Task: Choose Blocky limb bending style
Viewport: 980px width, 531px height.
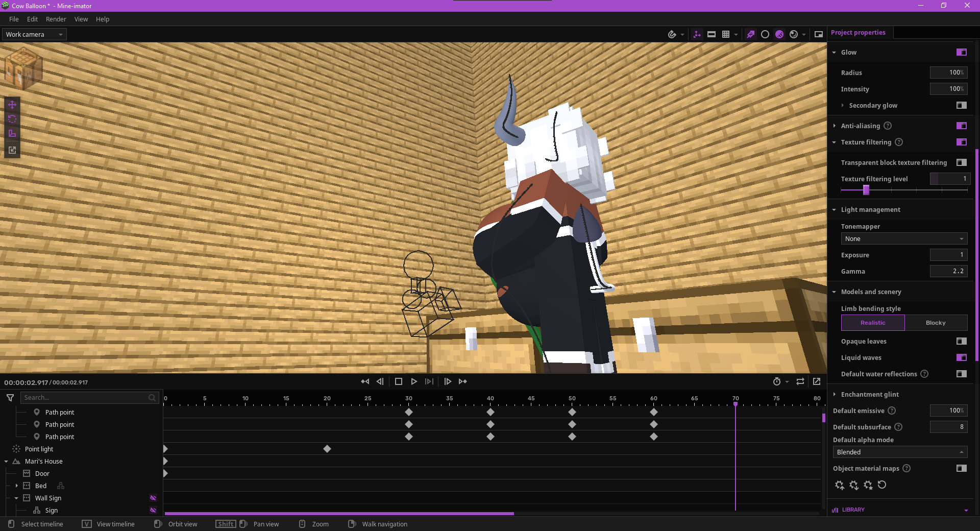Action: [x=936, y=323]
